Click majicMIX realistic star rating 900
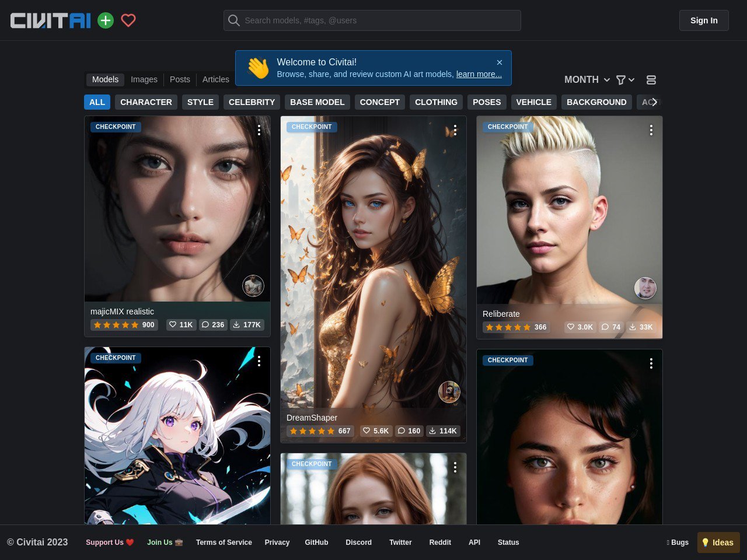The height and width of the screenshot is (560, 747). pos(124,325)
